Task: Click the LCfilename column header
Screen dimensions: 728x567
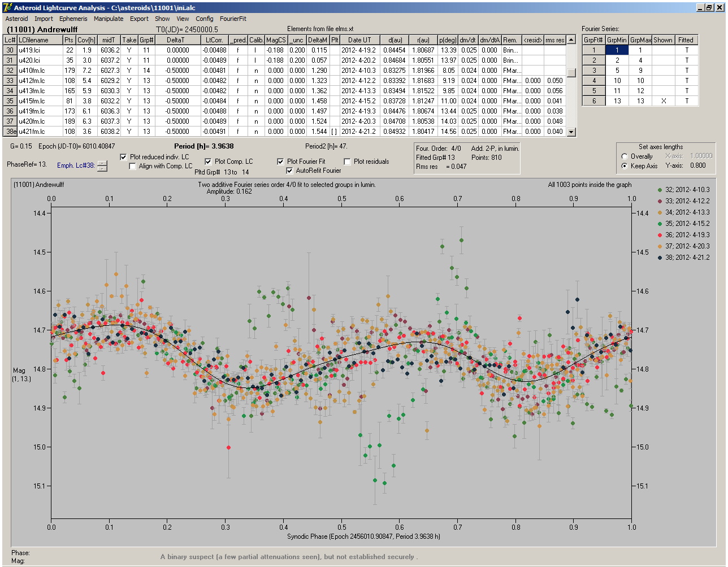Action: click(x=40, y=40)
